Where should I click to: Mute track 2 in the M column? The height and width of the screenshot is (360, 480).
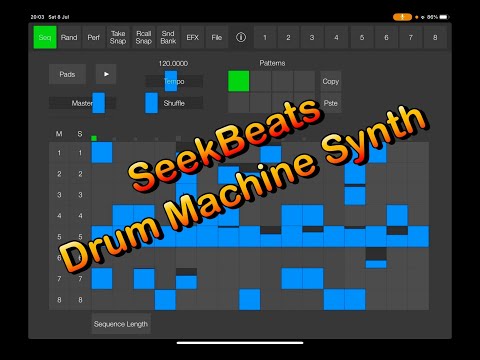[59, 174]
